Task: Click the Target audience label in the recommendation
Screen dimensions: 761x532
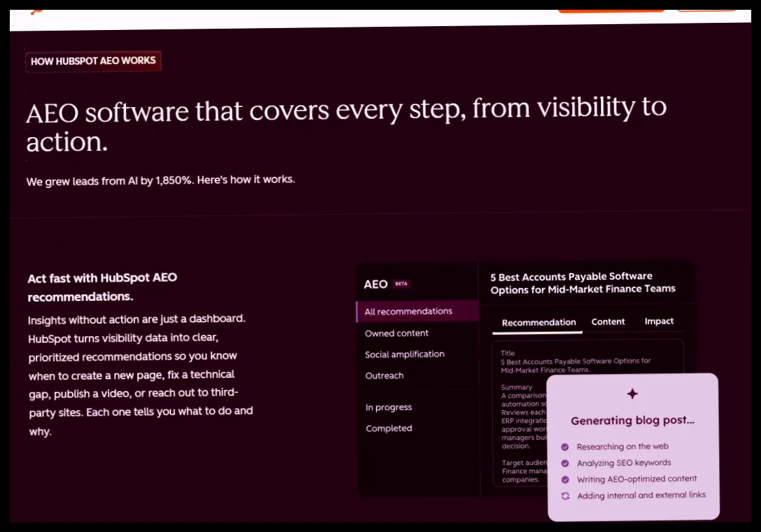Action: coord(525,463)
